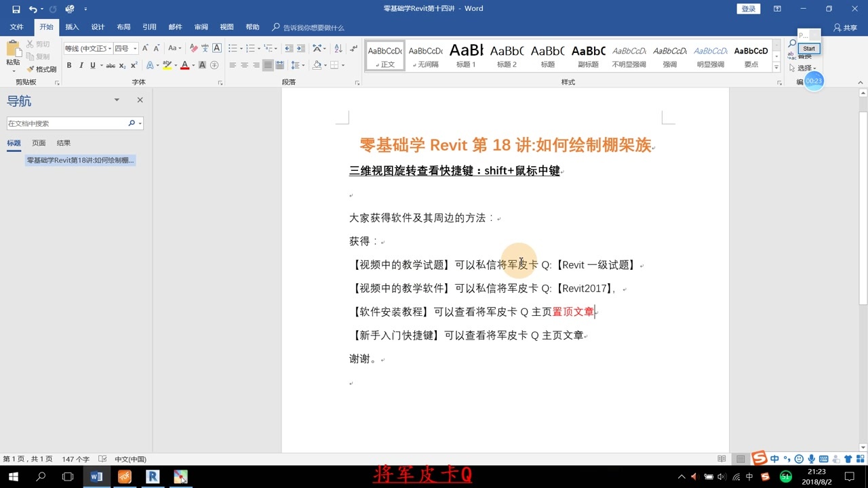Switch to the 审阅 Review tab
This screenshot has height=488, width=868.
[201, 27]
